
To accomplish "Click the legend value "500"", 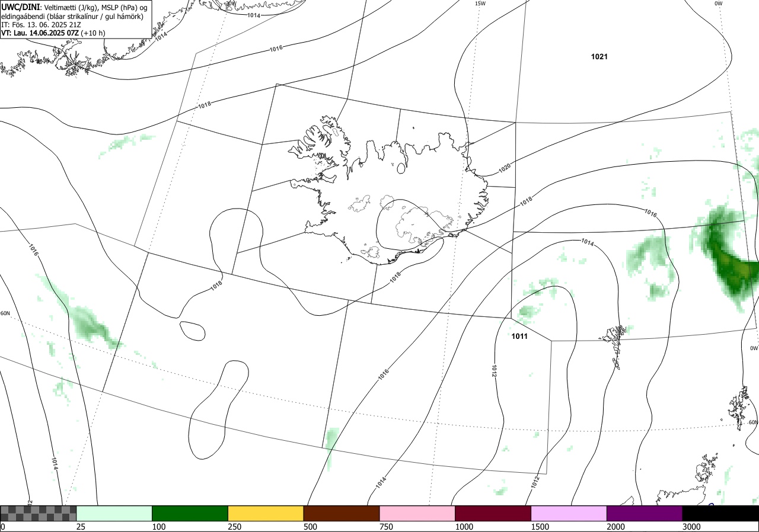I will click(x=310, y=527).
